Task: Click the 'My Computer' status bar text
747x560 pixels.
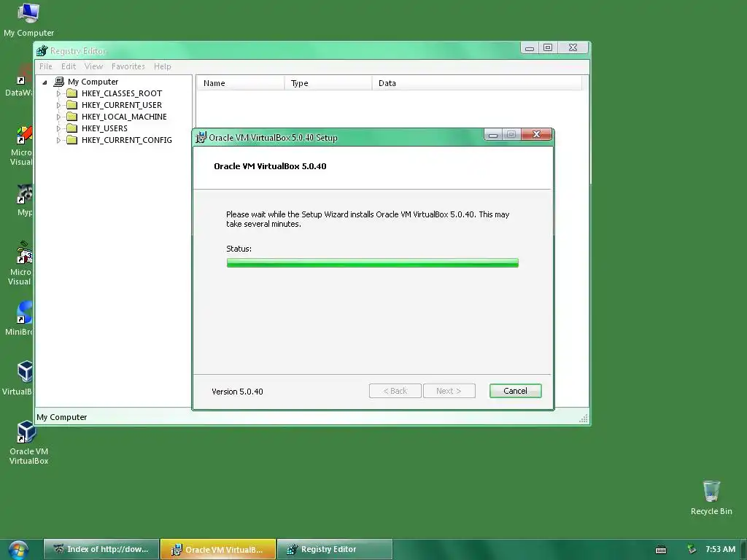Action: point(61,417)
